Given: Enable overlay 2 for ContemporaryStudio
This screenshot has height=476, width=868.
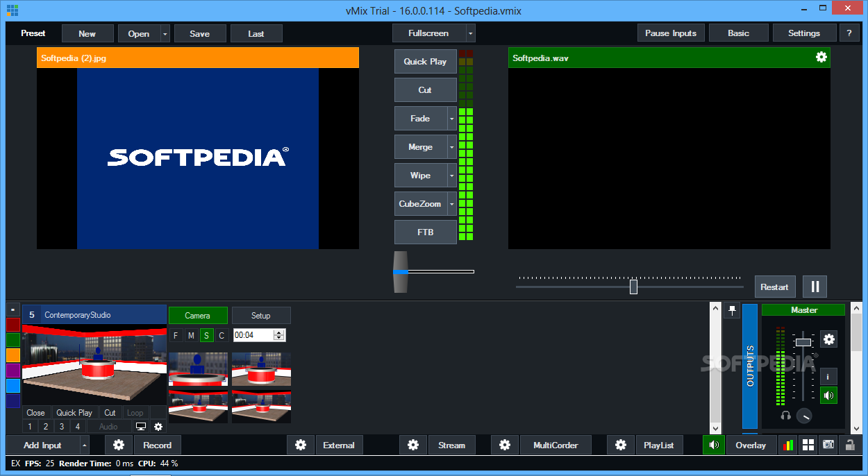Looking at the screenshot, I should tap(46, 427).
